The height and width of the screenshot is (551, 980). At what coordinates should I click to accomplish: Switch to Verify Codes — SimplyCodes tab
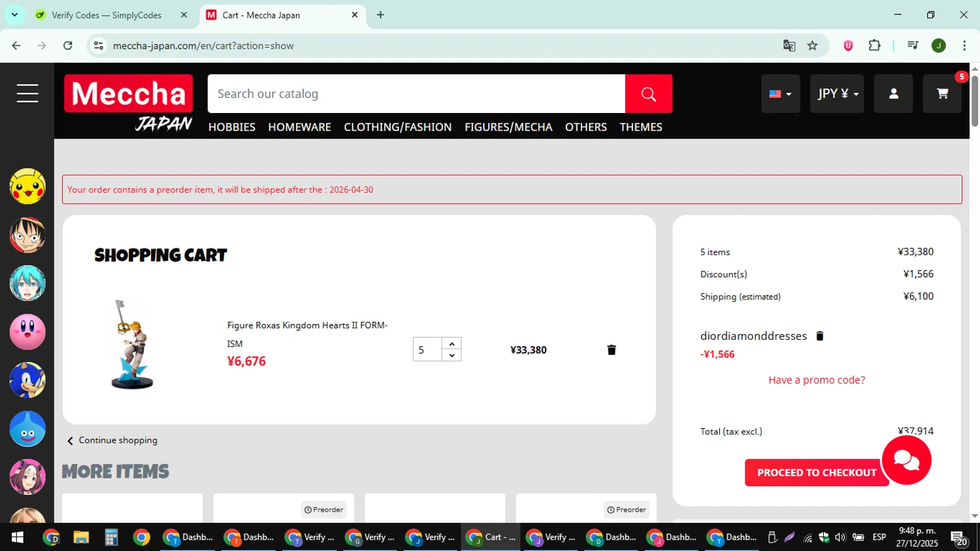(x=106, y=14)
